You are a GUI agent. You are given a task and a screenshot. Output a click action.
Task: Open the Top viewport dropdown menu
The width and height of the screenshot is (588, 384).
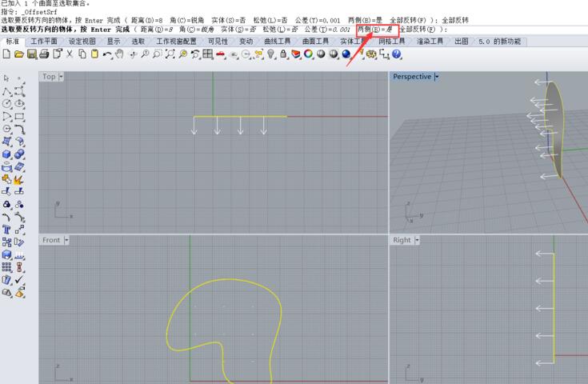(x=61, y=77)
